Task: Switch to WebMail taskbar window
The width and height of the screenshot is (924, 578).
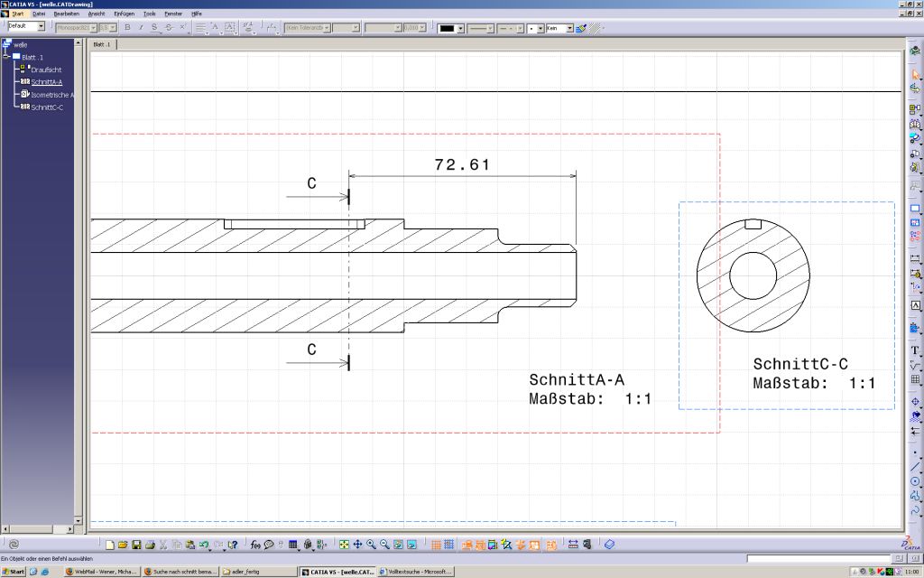Action: pos(102,571)
